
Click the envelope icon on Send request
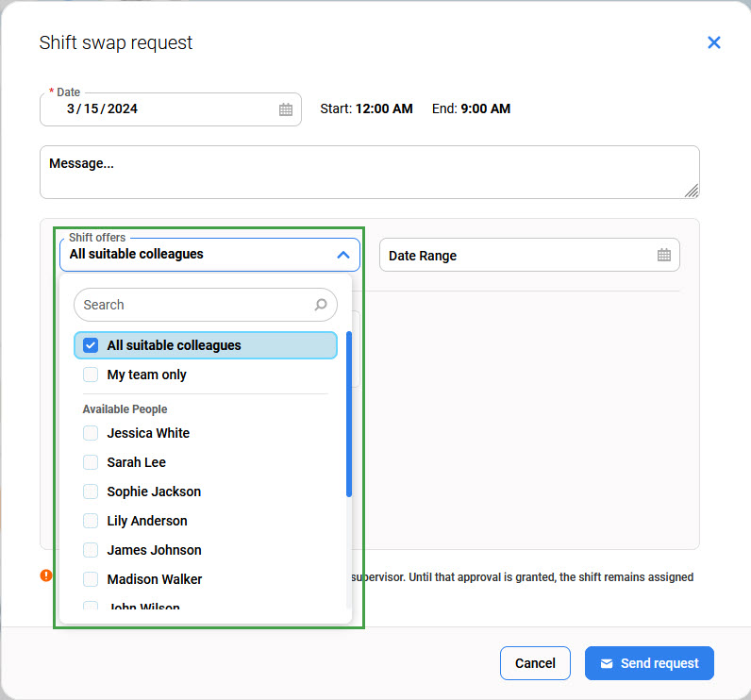(607, 663)
